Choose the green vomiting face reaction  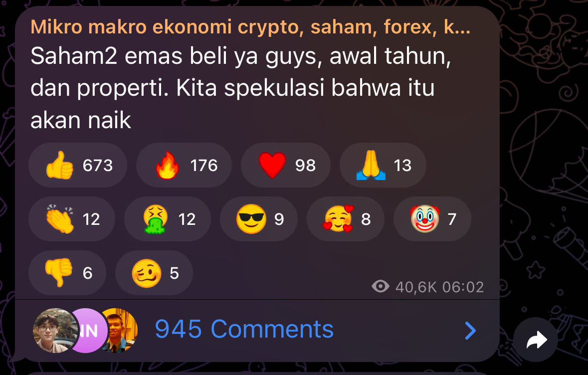(167, 219)
